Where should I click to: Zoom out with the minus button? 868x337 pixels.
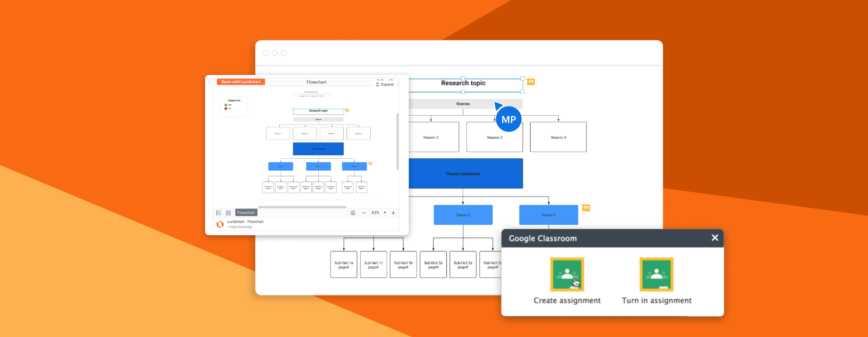[364, 213]
